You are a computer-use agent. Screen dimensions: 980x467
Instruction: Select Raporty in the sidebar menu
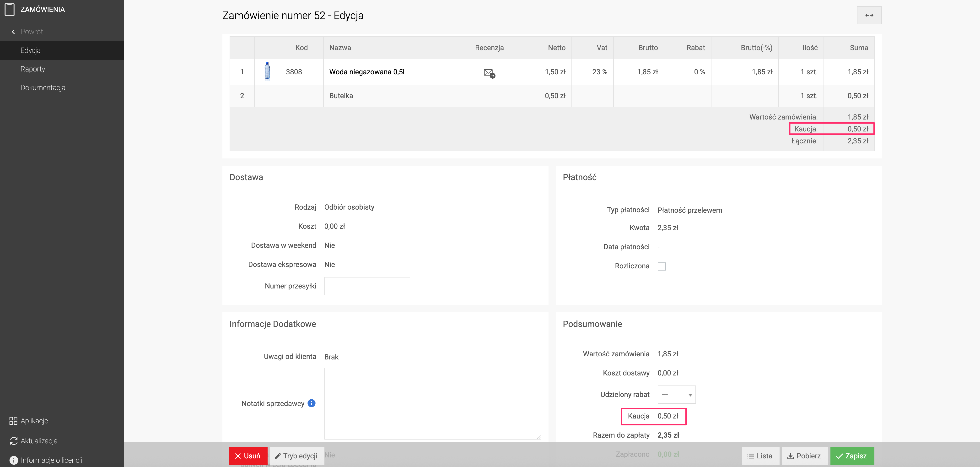33,69
